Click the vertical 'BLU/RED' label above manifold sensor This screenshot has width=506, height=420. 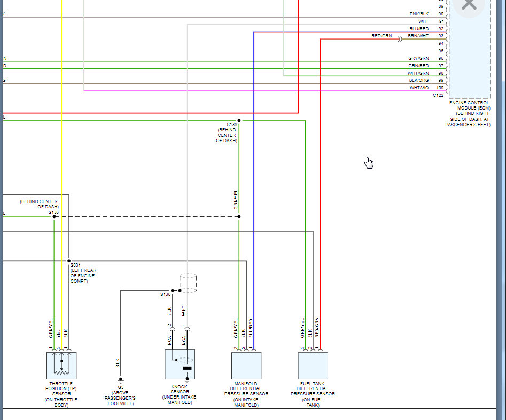[251, 328]
